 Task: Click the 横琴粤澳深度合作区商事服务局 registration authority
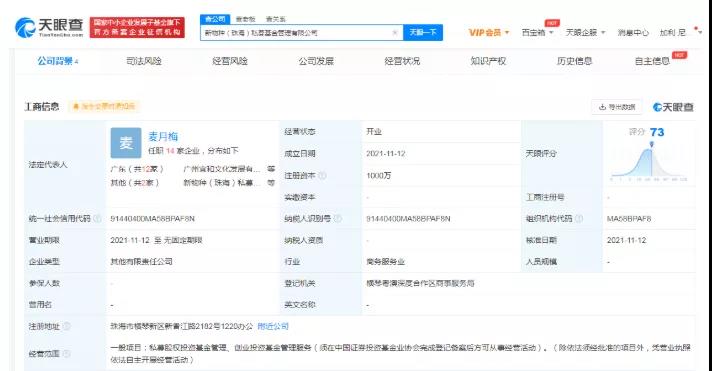click(420, 283)
